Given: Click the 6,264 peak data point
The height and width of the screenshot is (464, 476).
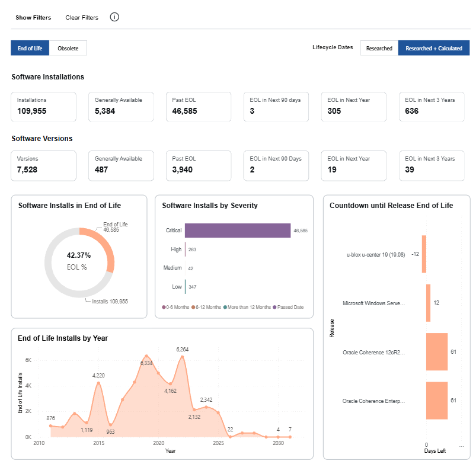Looking at the screenshot, I should 183,357.
